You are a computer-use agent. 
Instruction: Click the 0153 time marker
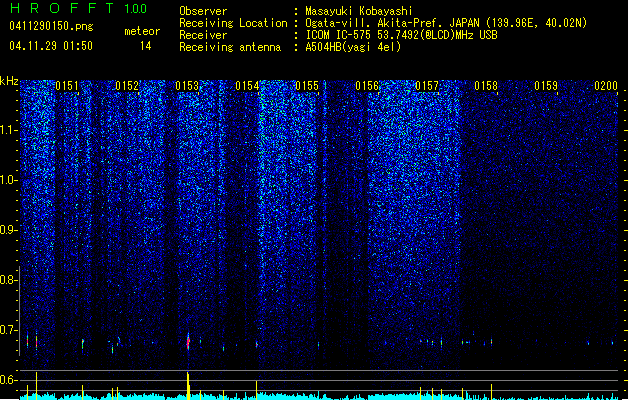[x=187, y=86]
